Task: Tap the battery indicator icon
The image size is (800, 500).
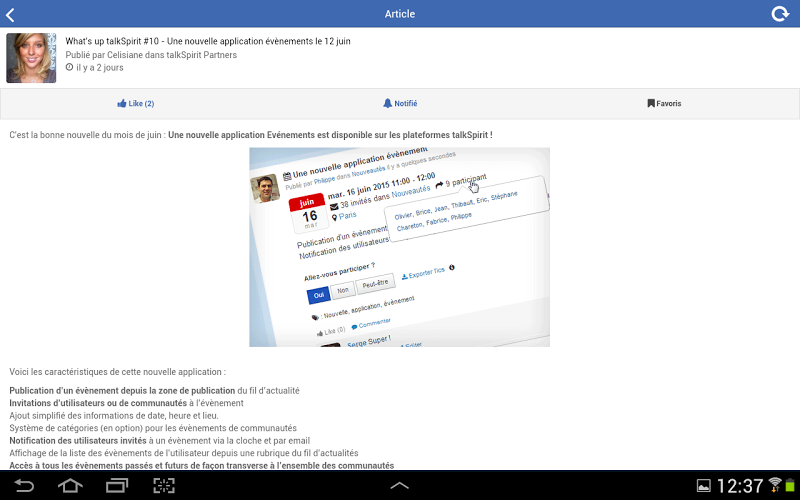Action: coord(790,485)
